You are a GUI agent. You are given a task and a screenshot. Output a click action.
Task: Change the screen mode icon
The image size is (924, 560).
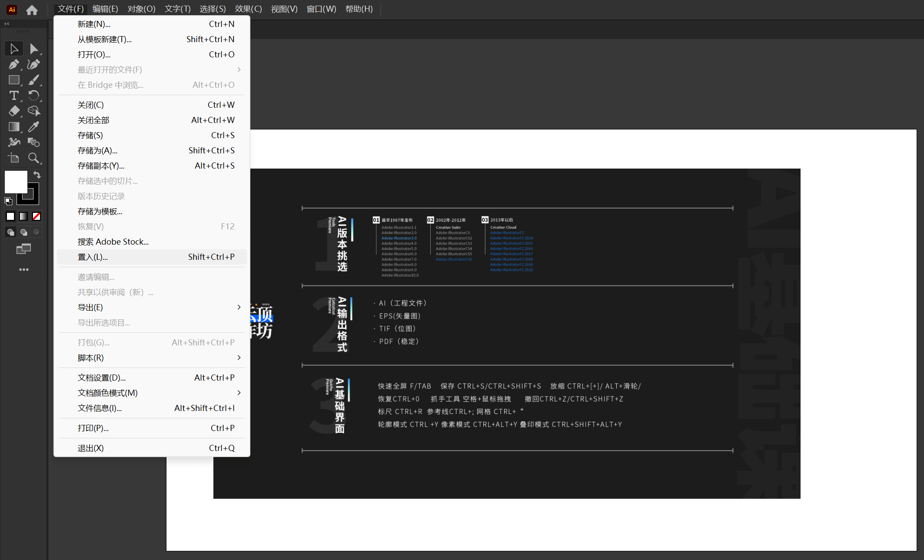[x=23, y=249]
